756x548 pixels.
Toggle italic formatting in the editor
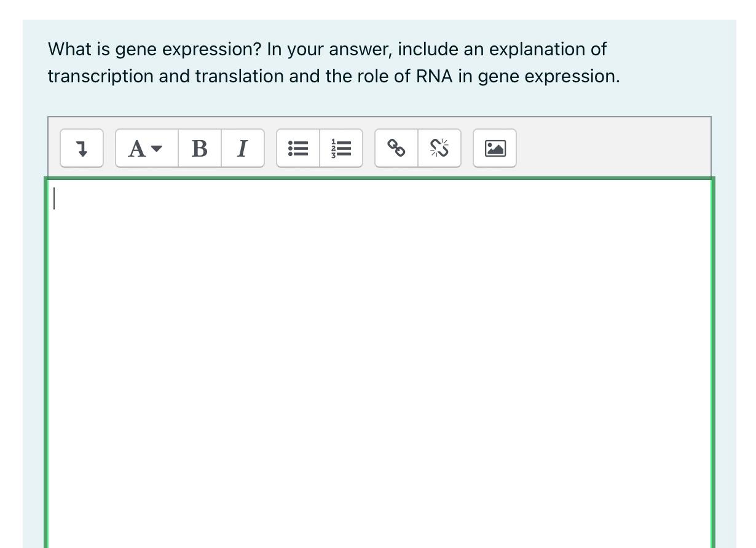point(242,148)
